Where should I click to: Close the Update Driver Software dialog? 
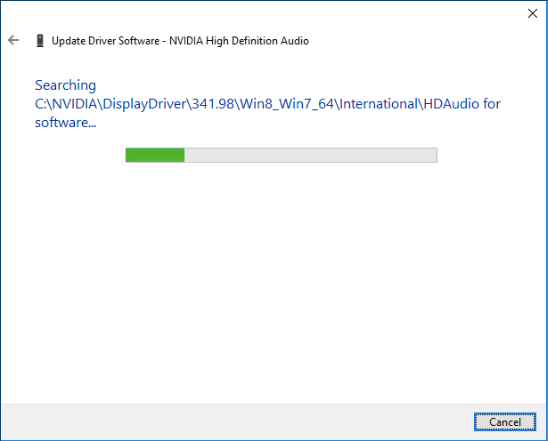click(532, 14)
